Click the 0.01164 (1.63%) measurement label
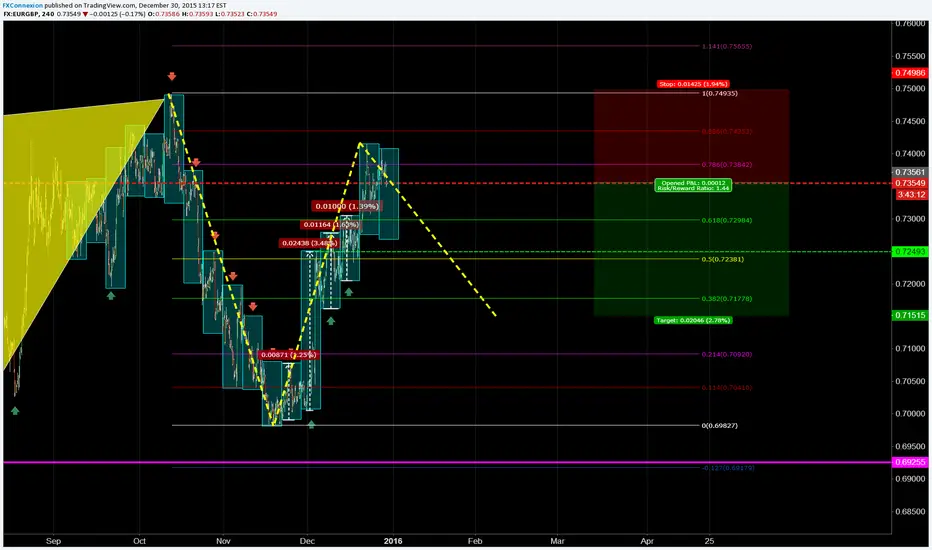 [x=330, y=225]
